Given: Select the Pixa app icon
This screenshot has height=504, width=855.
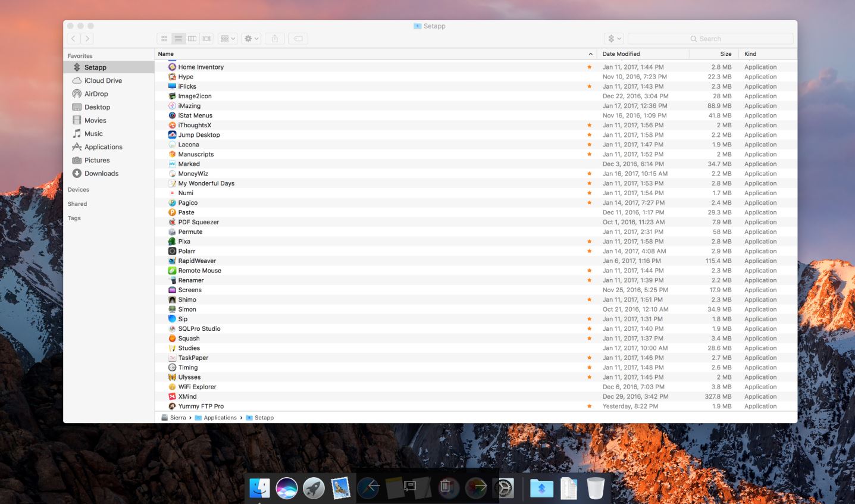Looking at the screenshot, I should 172,242.
